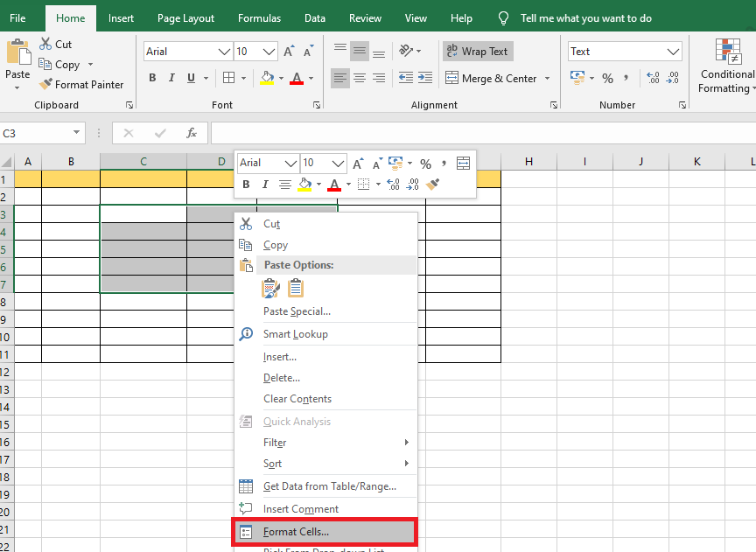Toggle Italic in the ribbon Font group
Viewport: 756px width, 552px height.
171,78
